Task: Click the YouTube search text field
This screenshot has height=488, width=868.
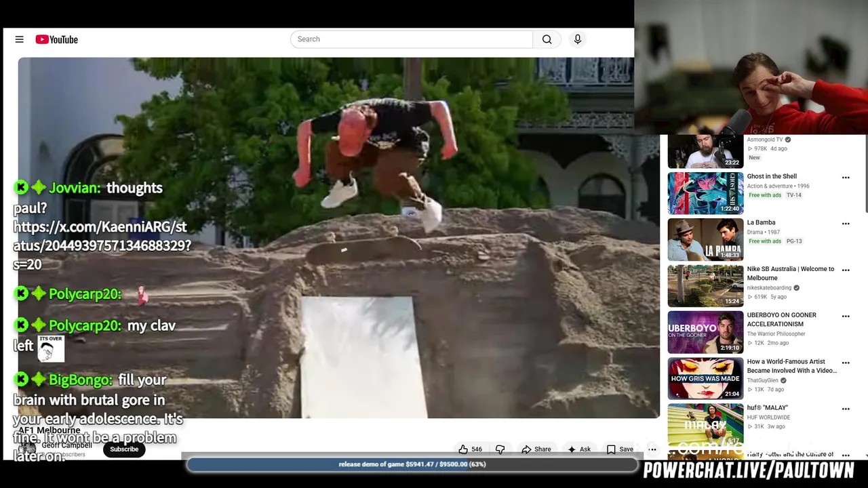Action: 412,39
